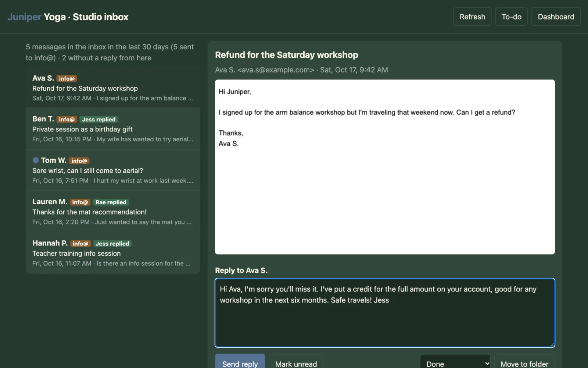Click the Jess replied badge on Hannah P.

pos(112,244)
